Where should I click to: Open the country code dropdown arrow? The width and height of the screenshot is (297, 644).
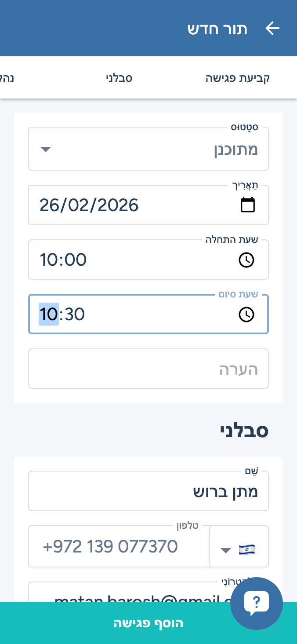226,550
